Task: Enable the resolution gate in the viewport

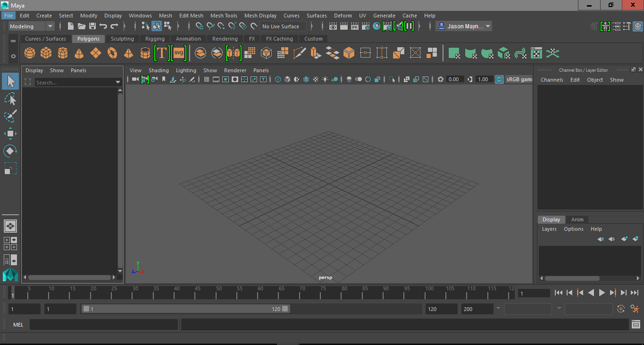Action: [x=226, y=79]
